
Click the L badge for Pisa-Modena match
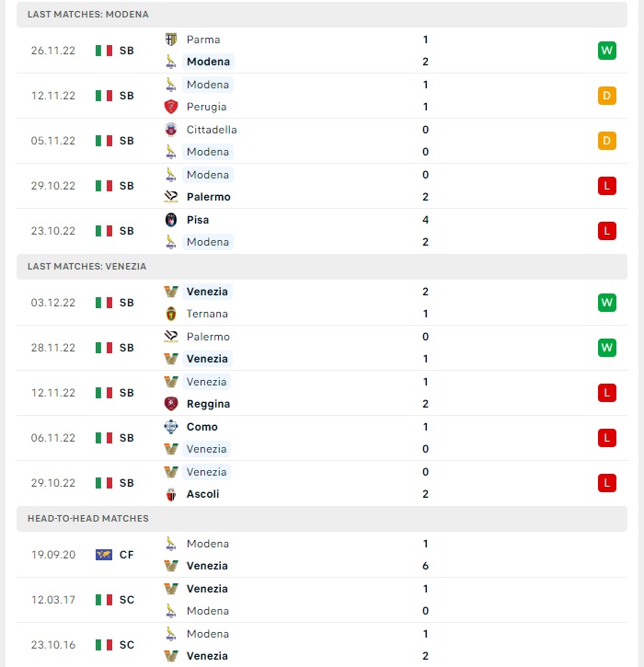coord(607,231)
